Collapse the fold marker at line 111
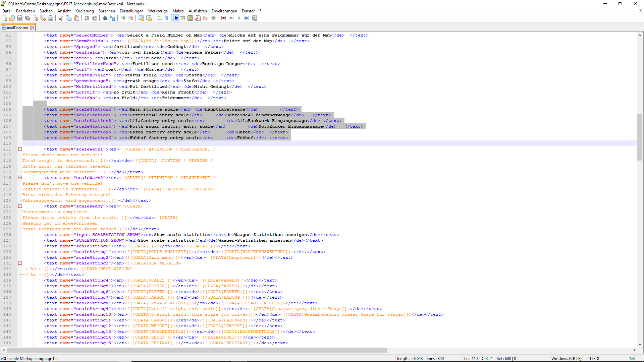The height and width of the screenshot is (362, 644). (20, 149)
